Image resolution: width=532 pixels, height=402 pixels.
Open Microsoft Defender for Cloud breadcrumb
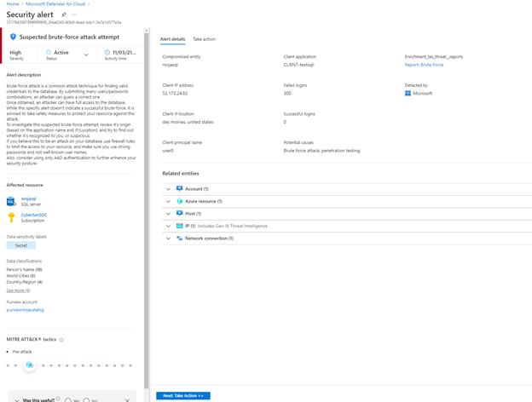[x=55, y=4]
